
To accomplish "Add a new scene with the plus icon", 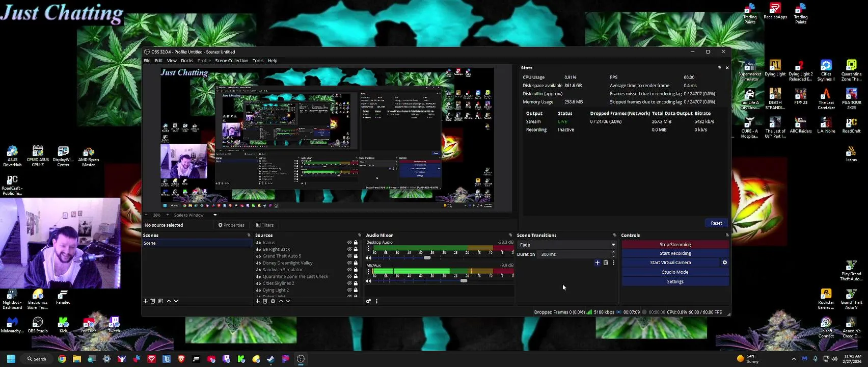I will [x=146, y=301].
